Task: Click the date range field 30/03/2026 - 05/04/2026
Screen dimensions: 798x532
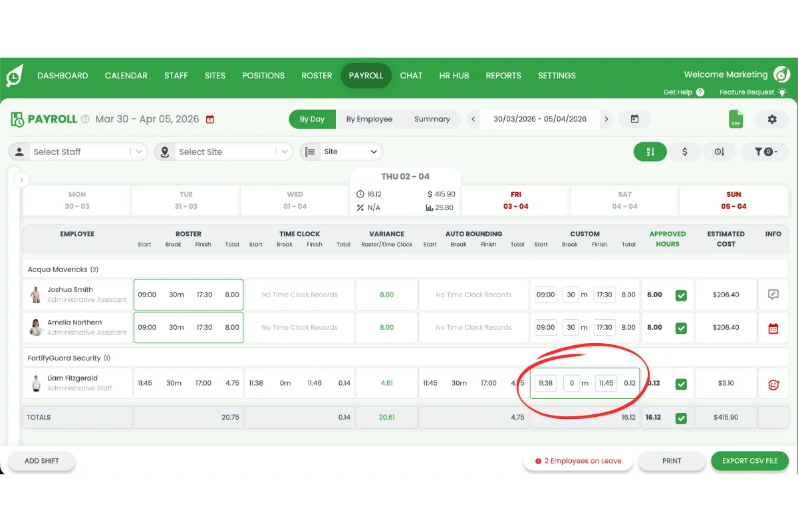Action: pyautogui.click(x=540, y=119)
